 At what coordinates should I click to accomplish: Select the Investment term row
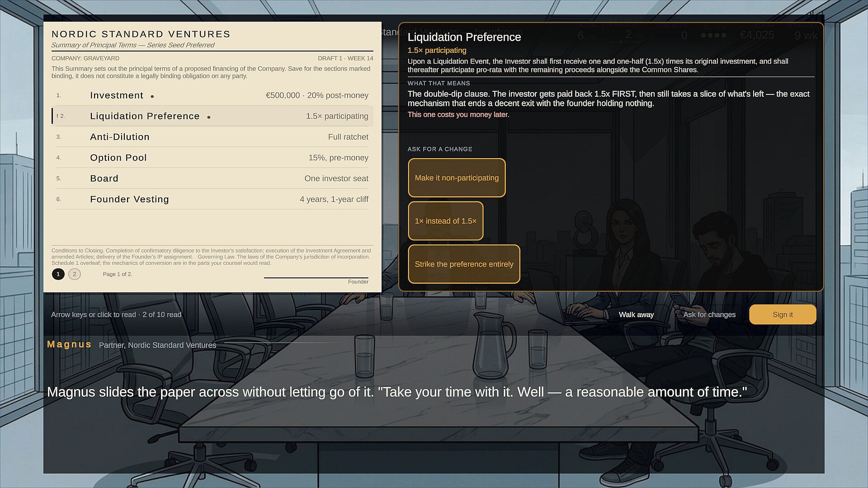212,95
